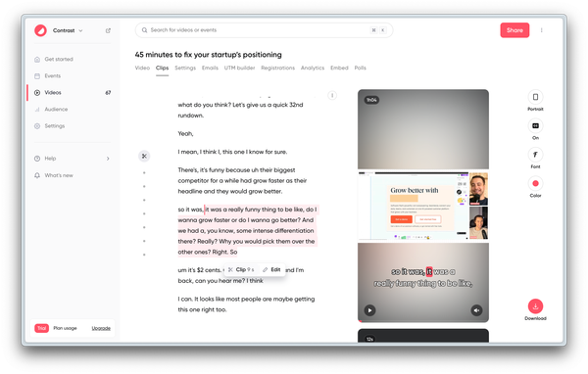The width and height of the screenshot is (588, 374).
Task: Click the Contrast logo icon
Action: pyautogui.click(x=40, y=30)
